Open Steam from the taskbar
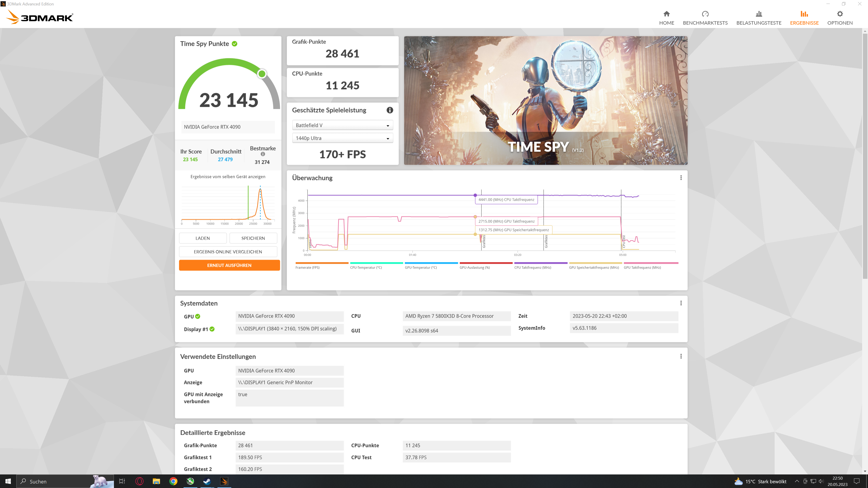This screenshot has width=868, height=488. 207,481
